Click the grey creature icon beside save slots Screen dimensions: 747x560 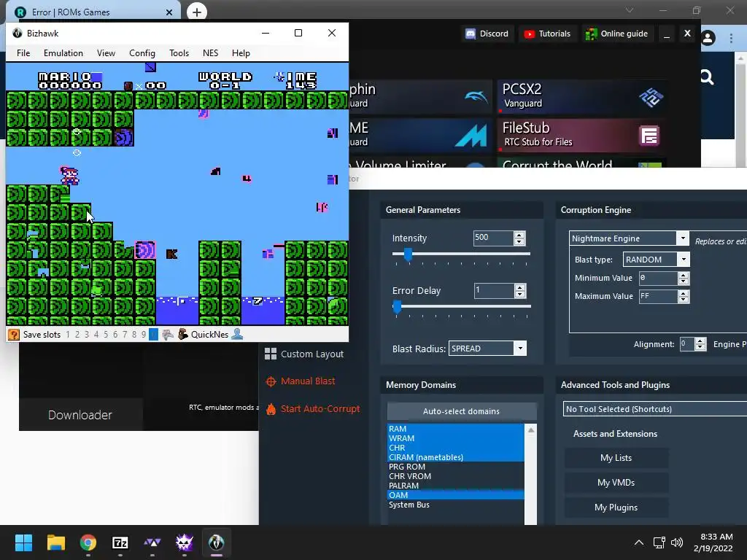click(167, 334)
